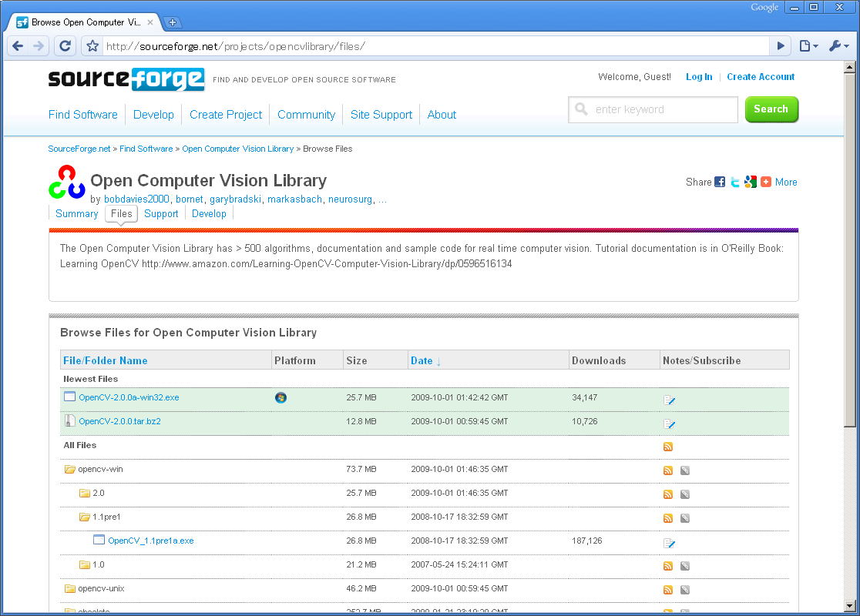Click the SourceForge.net breadcrumb link
860x616 pixels.
(x=79, y=149)
